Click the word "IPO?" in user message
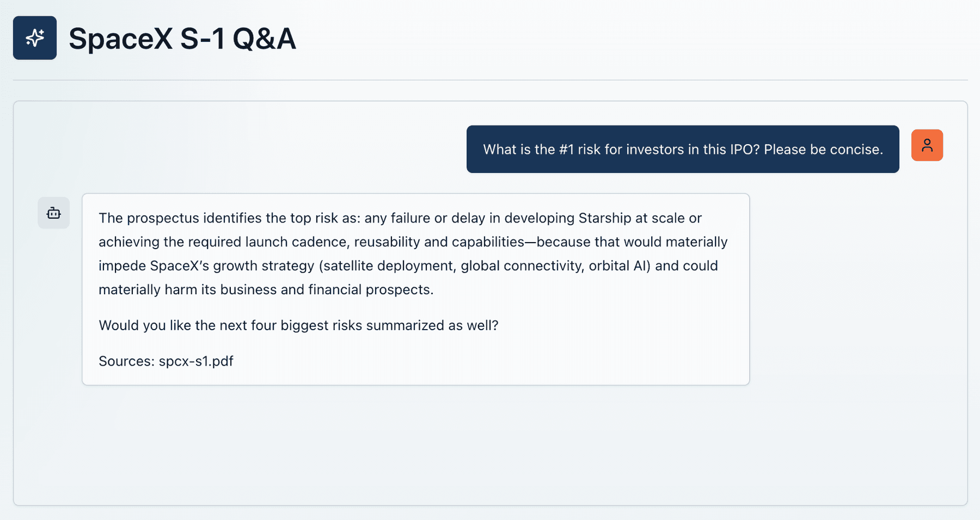The height and width of the screenshot is (520, 980). [745, 150]
